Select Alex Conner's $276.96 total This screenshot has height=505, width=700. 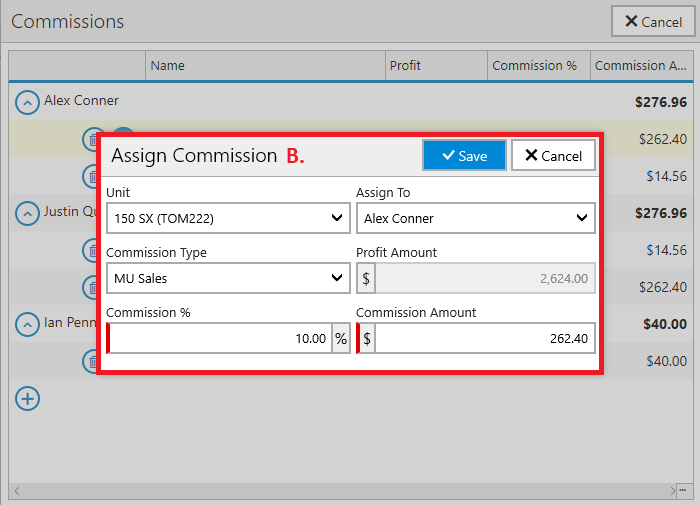click(661, 102)
